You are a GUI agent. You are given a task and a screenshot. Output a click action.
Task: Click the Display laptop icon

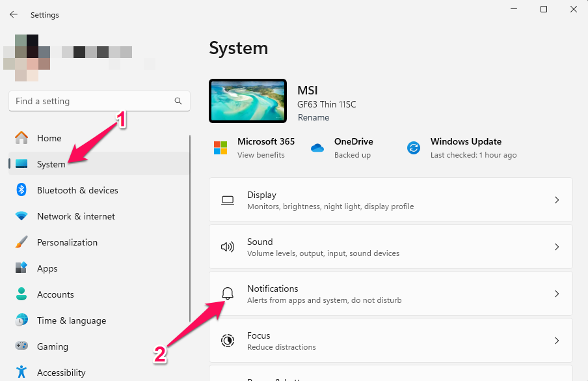pyautogui.click(x=228, y=200)
